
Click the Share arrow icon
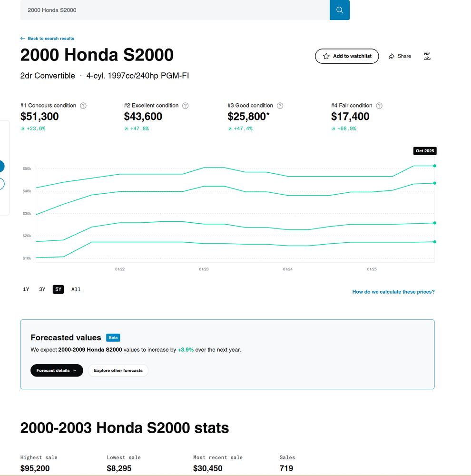[392, 56]
